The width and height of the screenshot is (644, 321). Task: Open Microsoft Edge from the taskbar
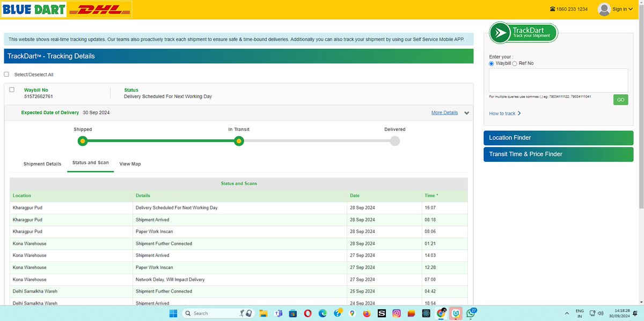[x=323, y=313]
